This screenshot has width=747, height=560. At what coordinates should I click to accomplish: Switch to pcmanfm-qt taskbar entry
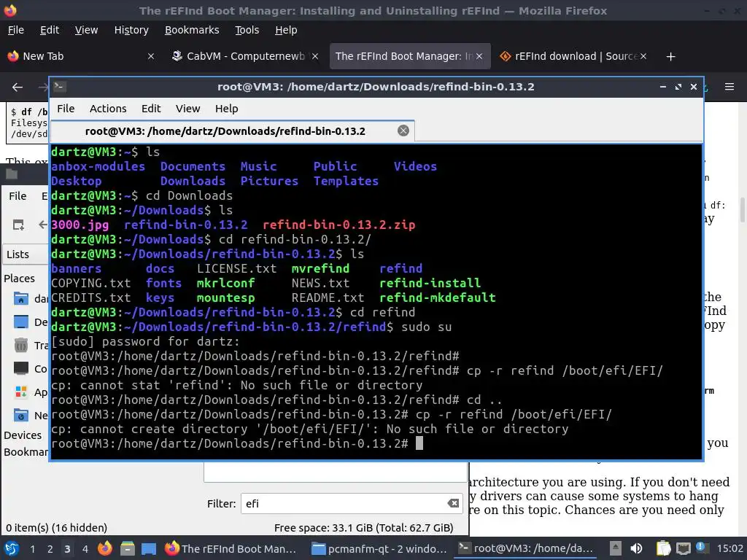pos(379,548)
